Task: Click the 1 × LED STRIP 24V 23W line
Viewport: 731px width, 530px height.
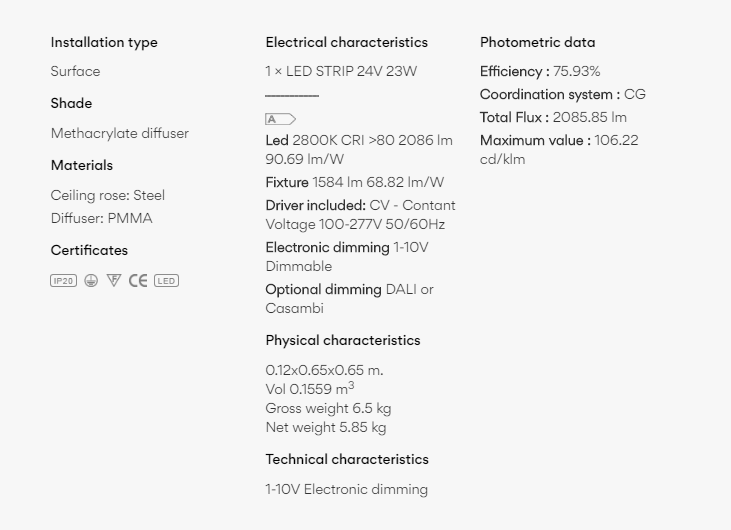Action: point(341,71)
